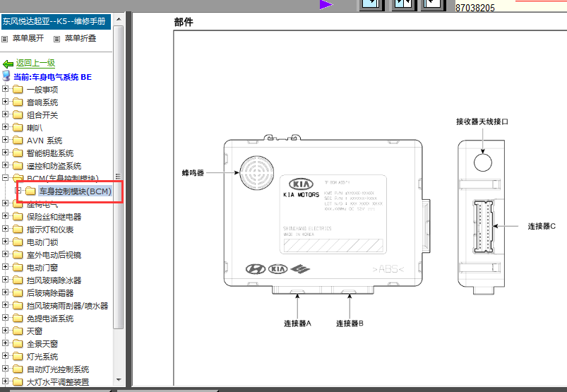Screen dimensions: 567x392
Task: Click the folder icon beside 电动门锁
Action: tap(18, 242)
